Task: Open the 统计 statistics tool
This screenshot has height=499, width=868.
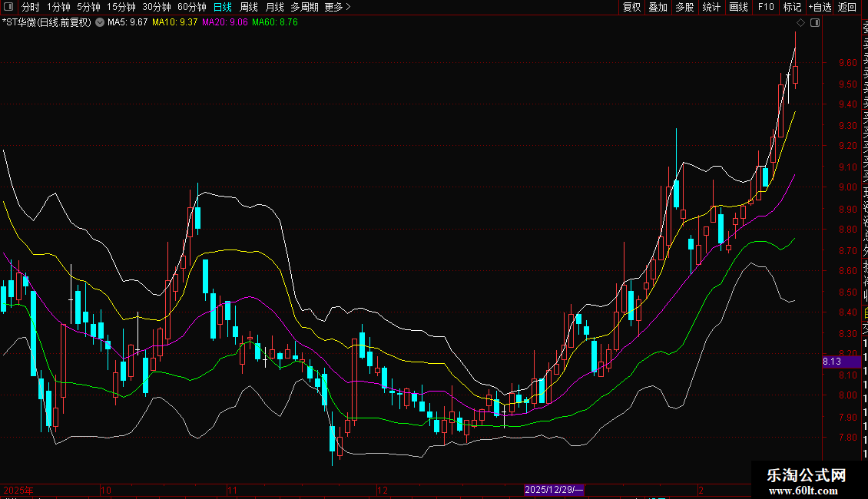Action: 711,7
